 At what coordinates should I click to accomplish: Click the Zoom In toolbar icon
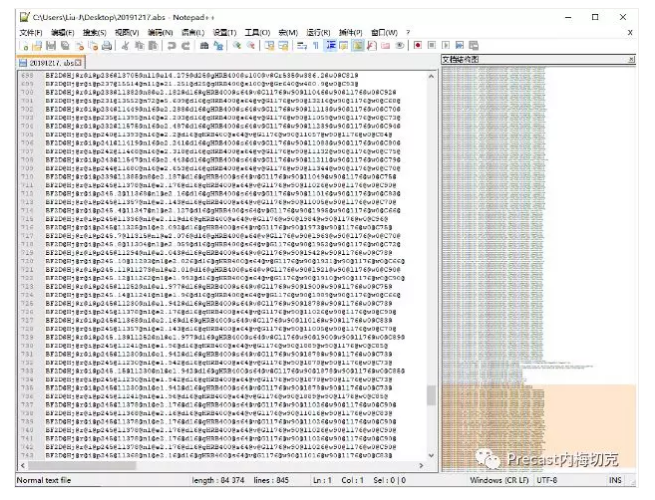point(237,46)
